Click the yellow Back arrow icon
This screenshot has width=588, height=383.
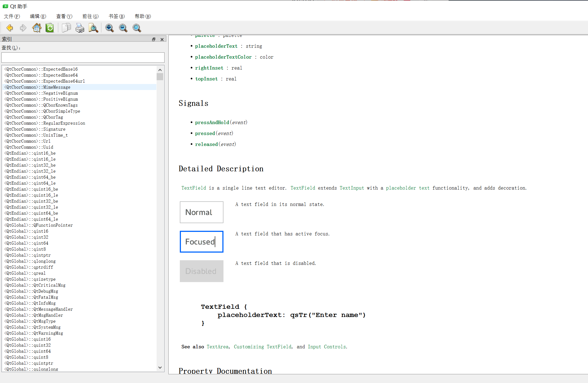[10, 28]
